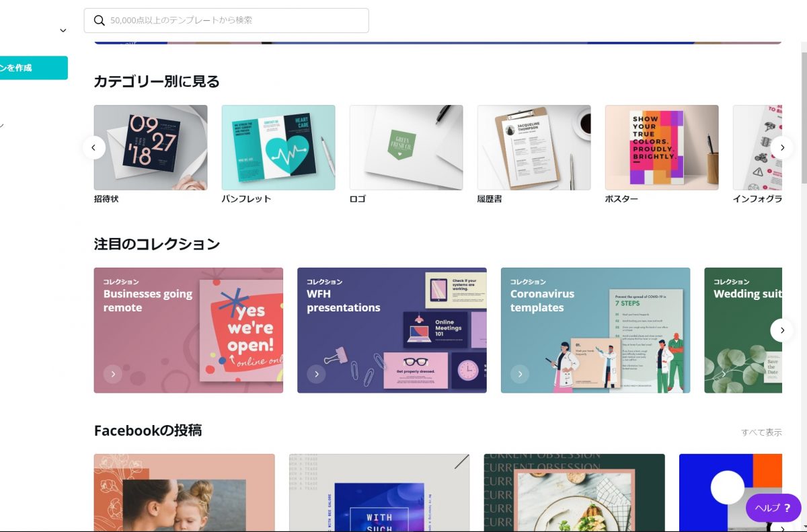Click Facebookの投稿 heading
807x532 pixels.
pos(148,430)
